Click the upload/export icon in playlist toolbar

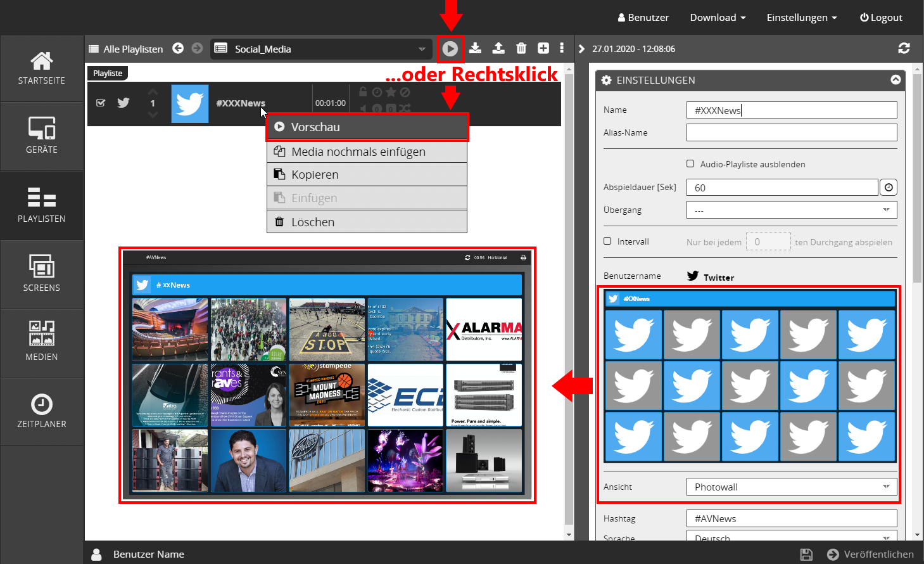(x=498, y=48)
